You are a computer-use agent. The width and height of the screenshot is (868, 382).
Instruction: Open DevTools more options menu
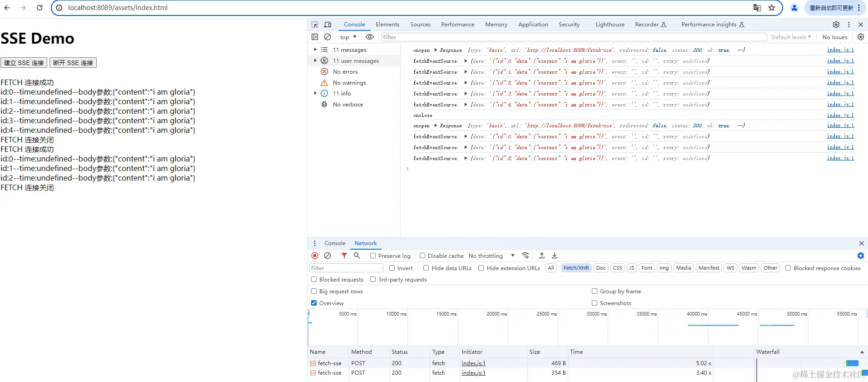click(849, 25)
